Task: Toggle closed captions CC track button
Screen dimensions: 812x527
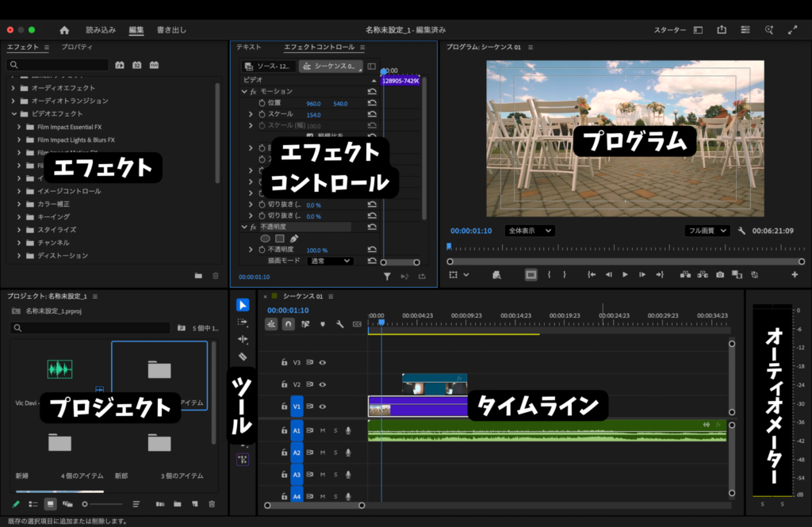Action: pos(357,324)
